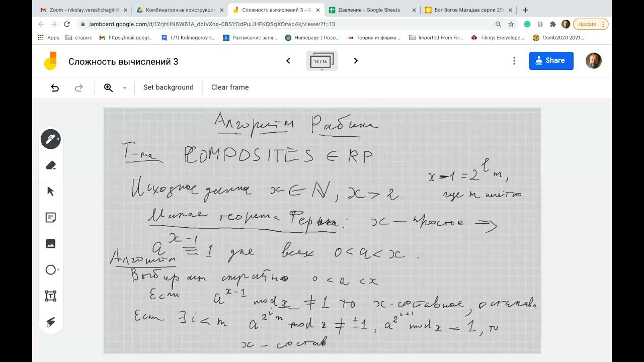The height and width of the screenshot is (362, 644).
Task: Undo the last action
Action: (x=55, y=87)
